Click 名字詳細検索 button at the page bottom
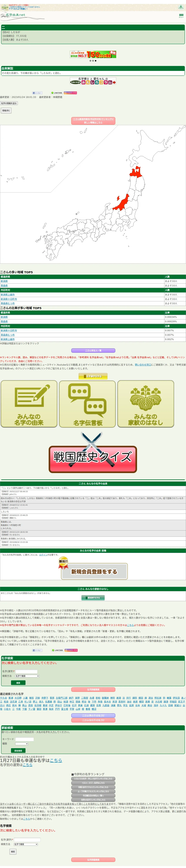Viewport: 186px width, 868px height. point(93,860)
